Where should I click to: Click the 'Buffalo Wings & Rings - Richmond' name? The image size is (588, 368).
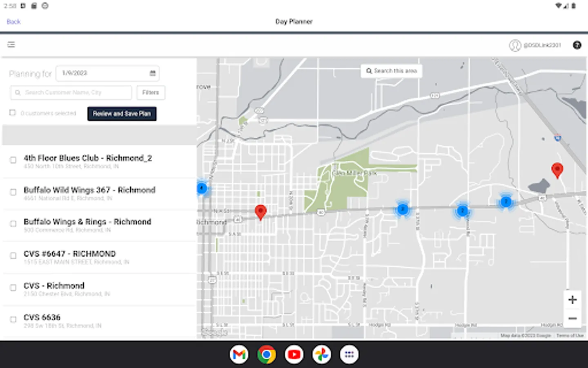pyautogui.click(x=87, y=222)
